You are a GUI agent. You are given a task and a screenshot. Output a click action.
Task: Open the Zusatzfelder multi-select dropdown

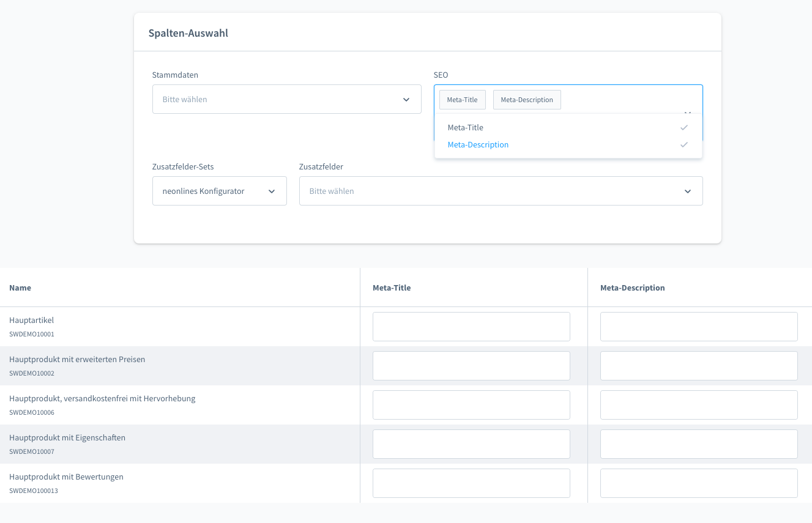coord(490,191)
